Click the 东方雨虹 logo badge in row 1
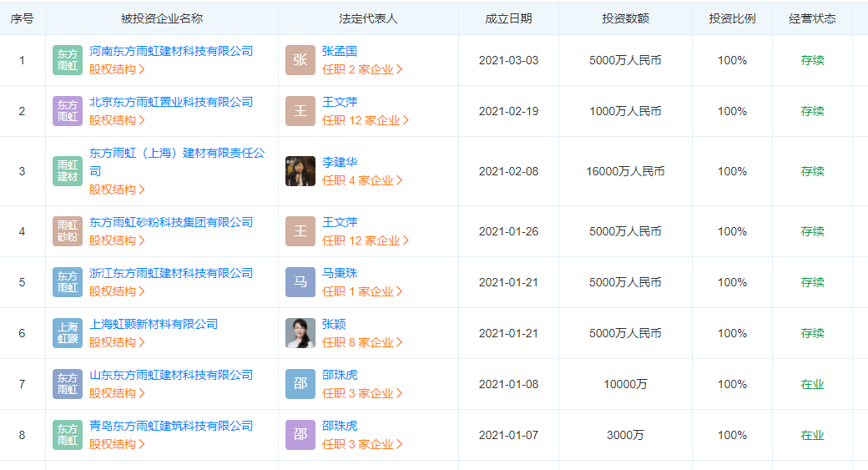Viewport: 868px width, 470px height. point(68,60)
